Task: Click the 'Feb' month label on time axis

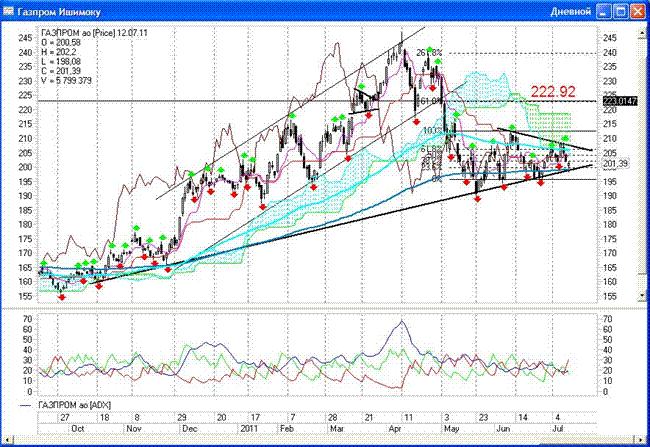Action: click(x=287, y=429)
